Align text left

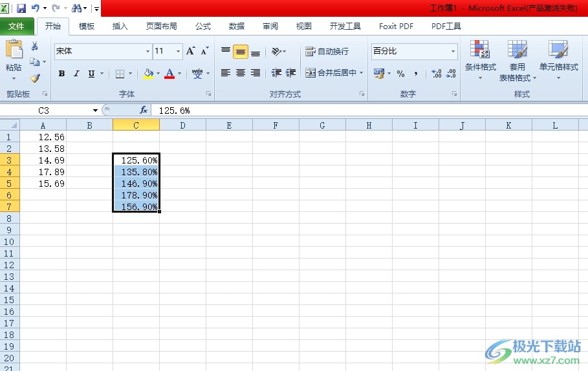[x=226, y=72]
